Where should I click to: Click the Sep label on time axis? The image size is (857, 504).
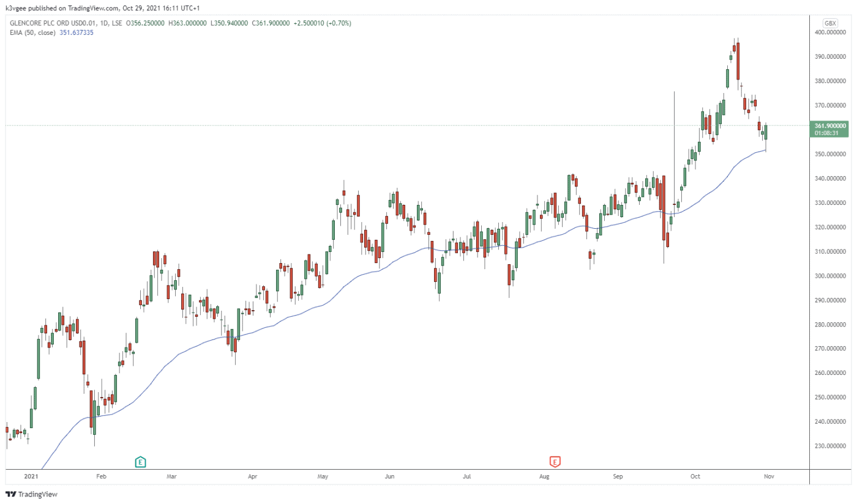click(618, 475)
